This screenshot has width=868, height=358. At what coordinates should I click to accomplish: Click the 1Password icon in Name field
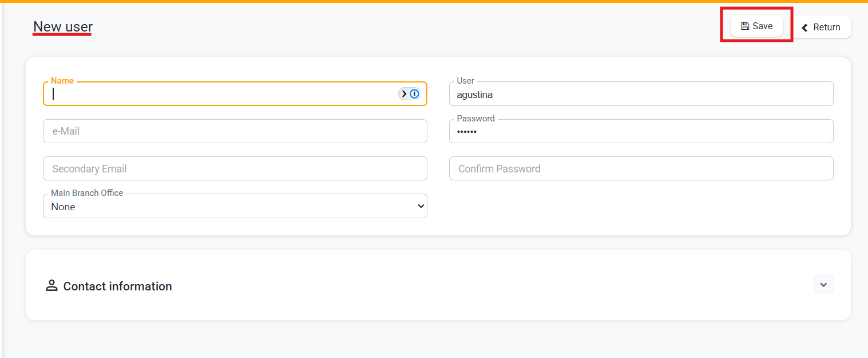[414, 94]
